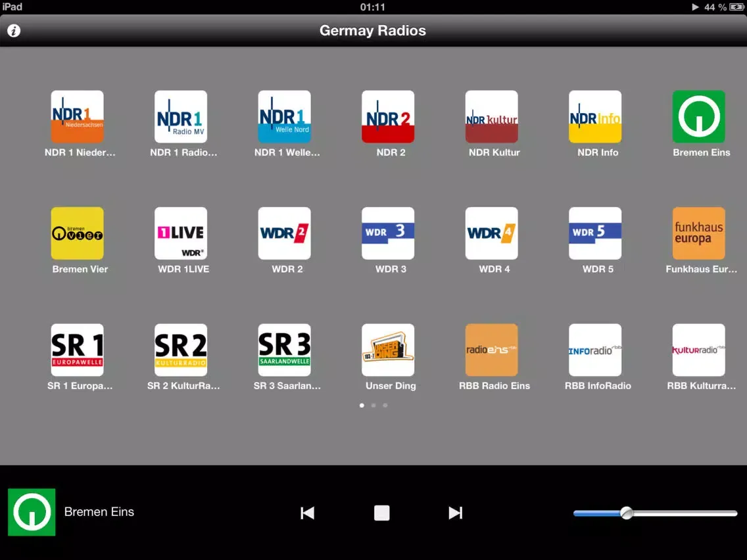The width and height of the screenshot is (747, 560).
Task: Open the RBB Kulturradio station icon
Action: (x=699, y=350)
